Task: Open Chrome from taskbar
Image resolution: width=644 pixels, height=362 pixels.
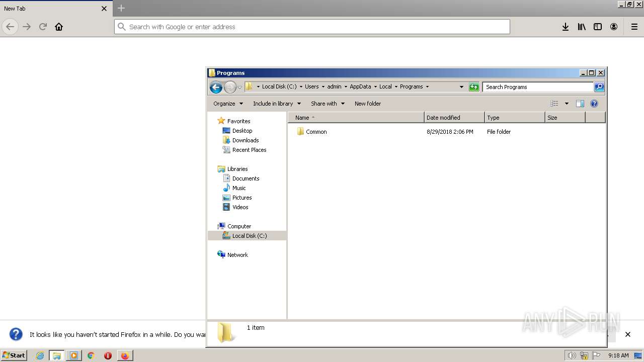Action: coord(91,355)
